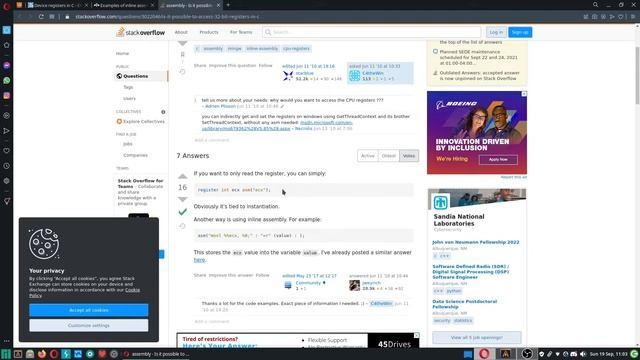Viewport: 640px width, 360px height.
Task: Click the taskbar volume icon
Action: [x=583, y=354]
